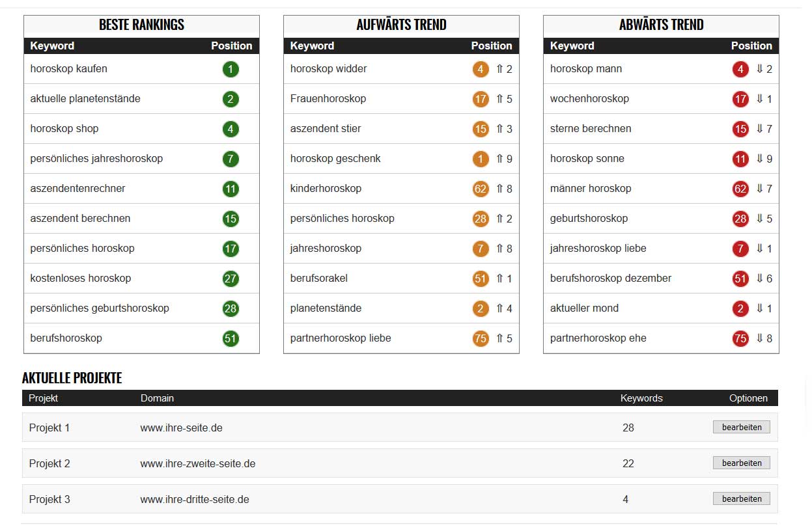The image size is (812, 531).
Task: Click red badge for partnerhoroskop ehe
Action: click(740, 338)
